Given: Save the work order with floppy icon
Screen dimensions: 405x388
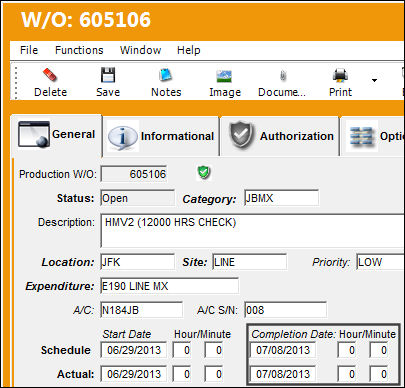Looking at the screenshot, I should click(x=108, y=75).
